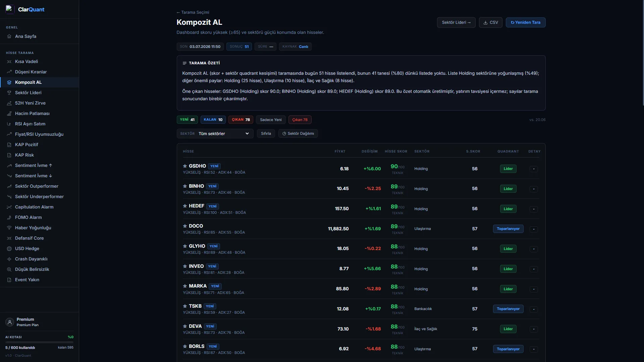Expand detail for GSDHO row

click(x=534, y=169)
